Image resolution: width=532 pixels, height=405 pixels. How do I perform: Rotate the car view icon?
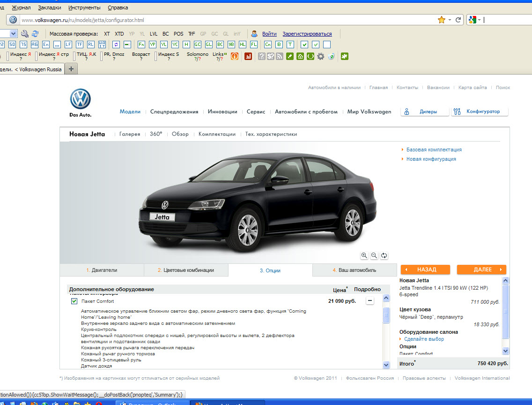[384, 255]
